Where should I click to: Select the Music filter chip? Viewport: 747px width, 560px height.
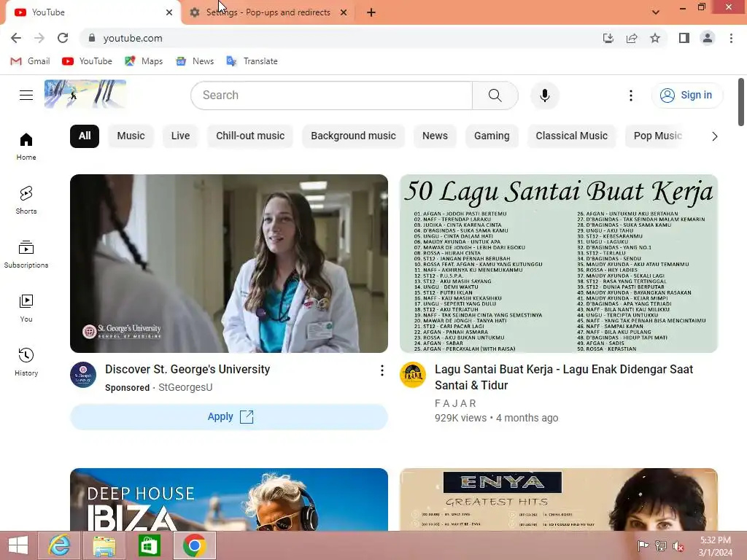click(x=131, y=136)
